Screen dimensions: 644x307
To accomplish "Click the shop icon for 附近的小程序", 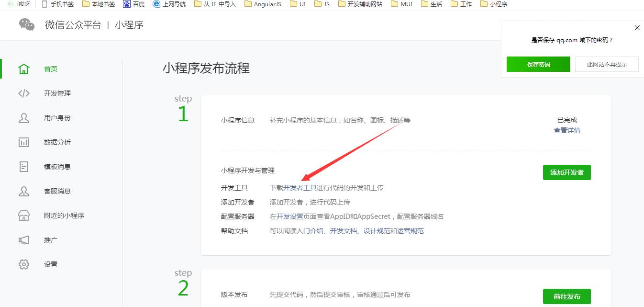I will click(24, 216).
